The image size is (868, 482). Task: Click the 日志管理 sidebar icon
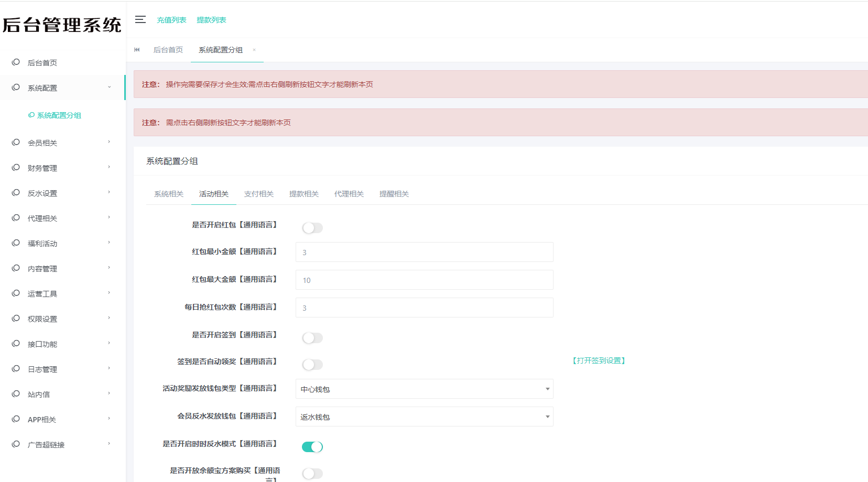pos(16,369)
